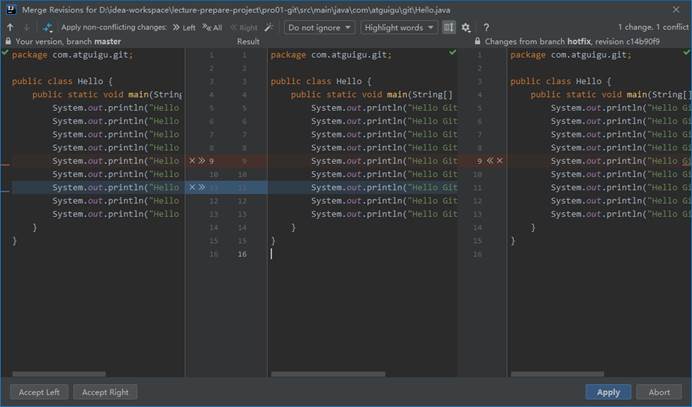Image resolution: width=692 pixels, height=407 pixels.
Task: Apply non-conflicting changes from Left
Action: coord(182,28)
